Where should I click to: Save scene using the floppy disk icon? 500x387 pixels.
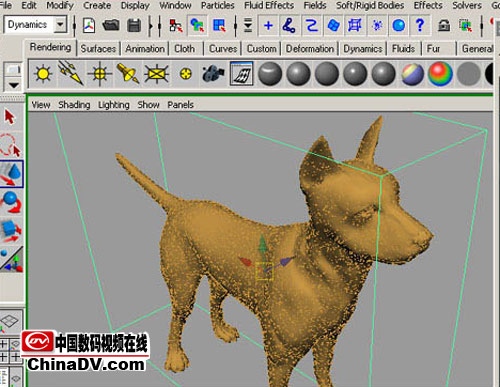[134, 25]
